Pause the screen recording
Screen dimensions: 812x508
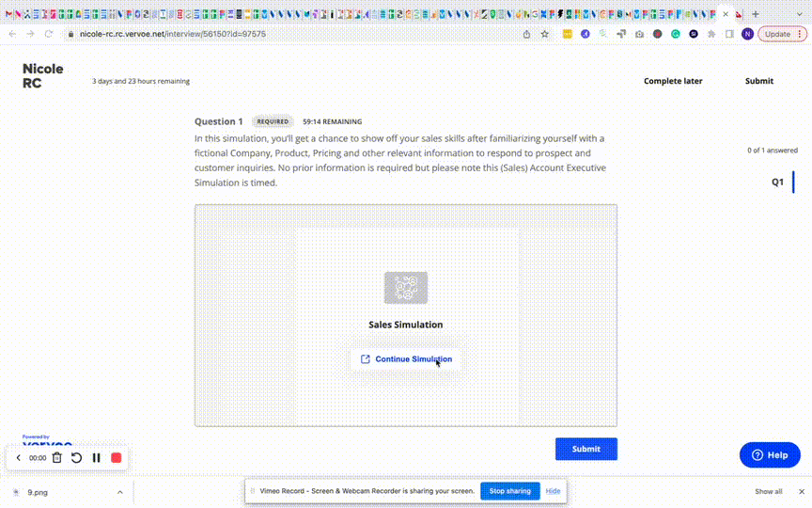click(96, 458)
